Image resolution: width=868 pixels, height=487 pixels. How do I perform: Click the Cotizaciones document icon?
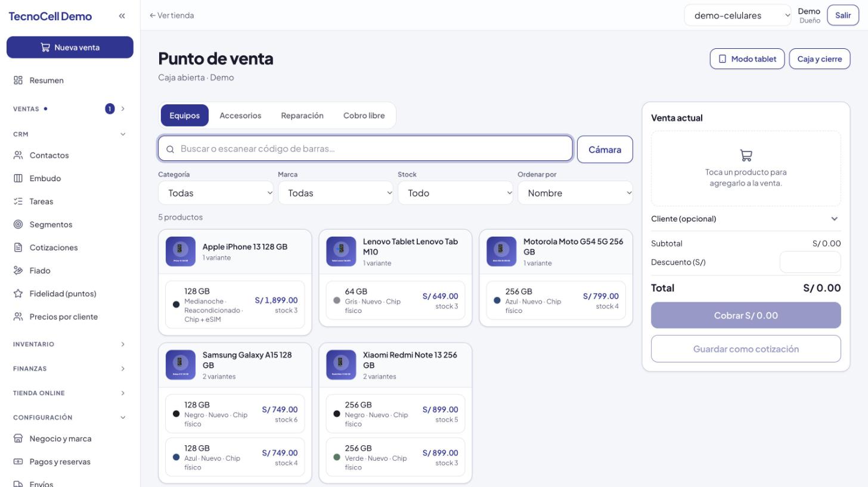18,247
